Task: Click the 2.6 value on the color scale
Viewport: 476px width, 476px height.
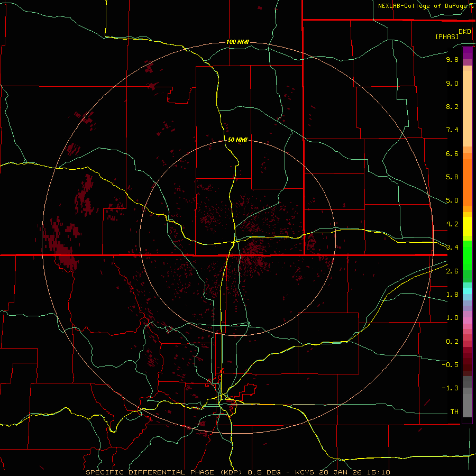Action: click(x=452, y=271)
